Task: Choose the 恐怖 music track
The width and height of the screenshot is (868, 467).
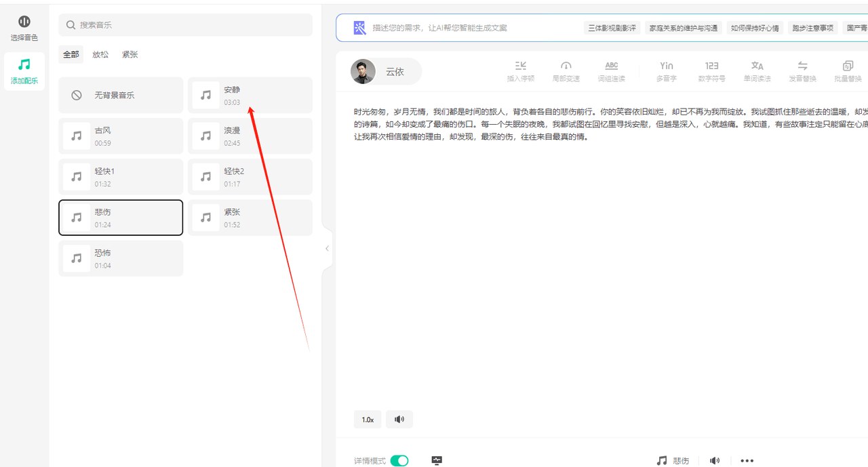Action: pyautogui.click(x=121, y=258)
